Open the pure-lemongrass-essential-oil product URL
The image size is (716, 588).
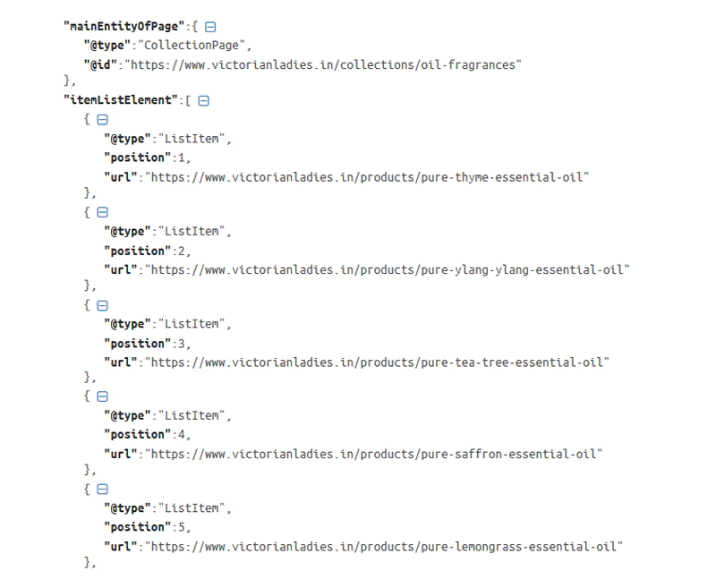[385, 546]
